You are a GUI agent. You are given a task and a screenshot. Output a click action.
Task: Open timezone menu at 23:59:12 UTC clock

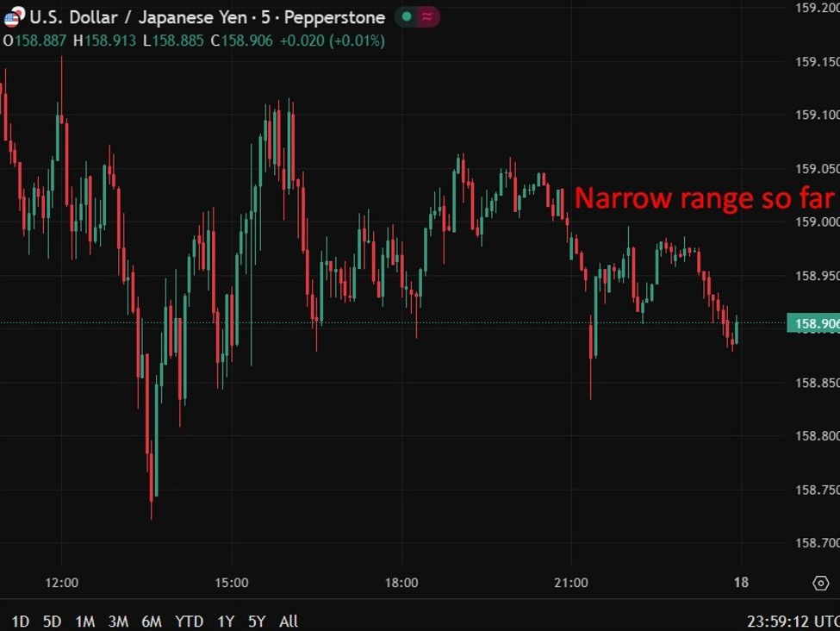[791, 621]
